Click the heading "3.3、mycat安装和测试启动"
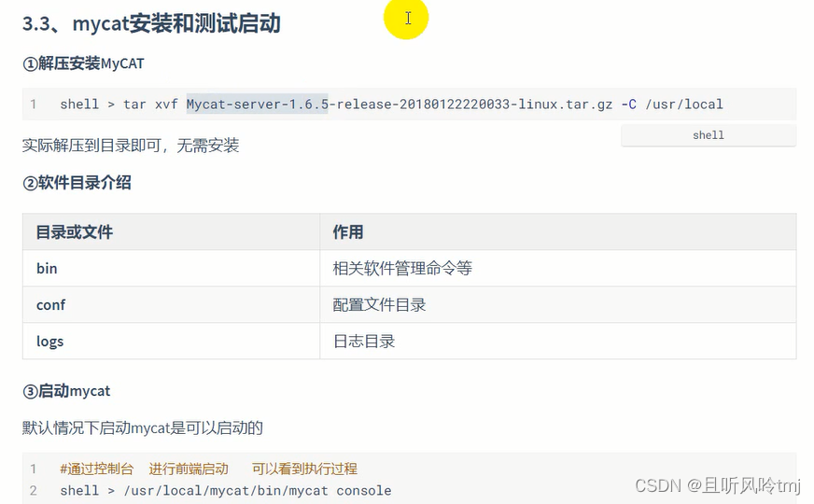 coord(151,24)
